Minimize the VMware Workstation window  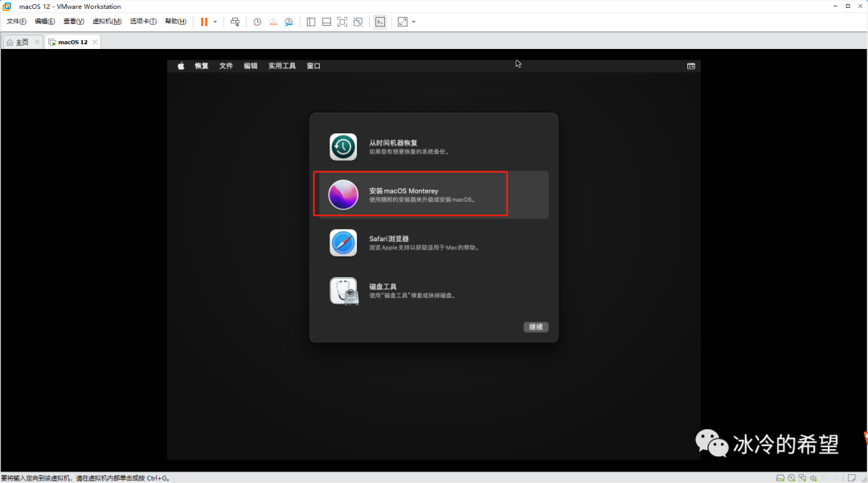(x=835, y=6)
